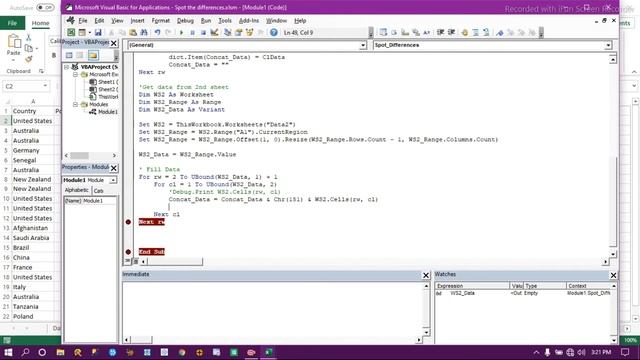Open the Module1 properties object dropdown
Image resolution: width=640 pixels, height=360 pixels.
[x=113, y=180]
